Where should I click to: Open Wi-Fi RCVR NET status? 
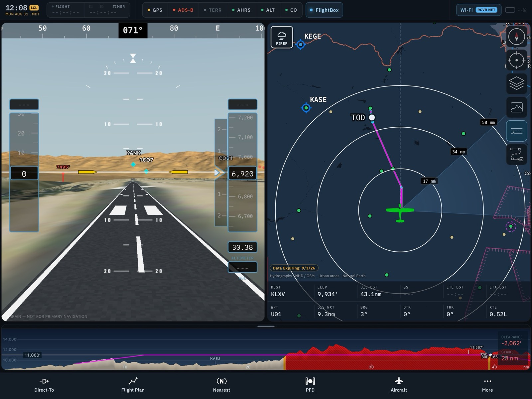pyautogui.click(x=479, y=10)
